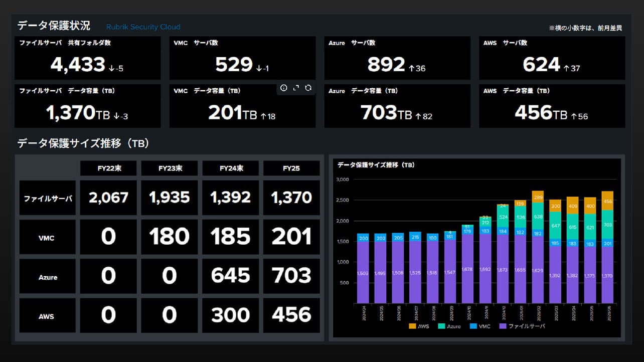The image size is (644, 362).
Task: Click the Azure green legend swatch
Action: click(441, 326)
